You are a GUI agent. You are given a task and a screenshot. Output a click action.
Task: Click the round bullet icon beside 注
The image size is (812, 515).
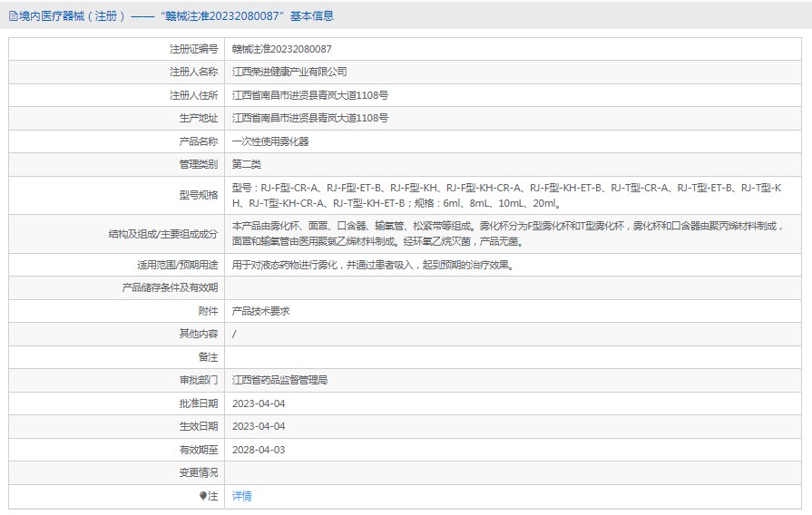(x=203, y=496)
